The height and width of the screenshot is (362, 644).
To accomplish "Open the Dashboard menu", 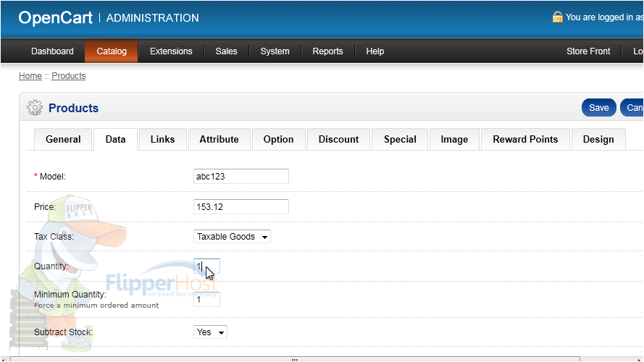I will click(52, 51).
